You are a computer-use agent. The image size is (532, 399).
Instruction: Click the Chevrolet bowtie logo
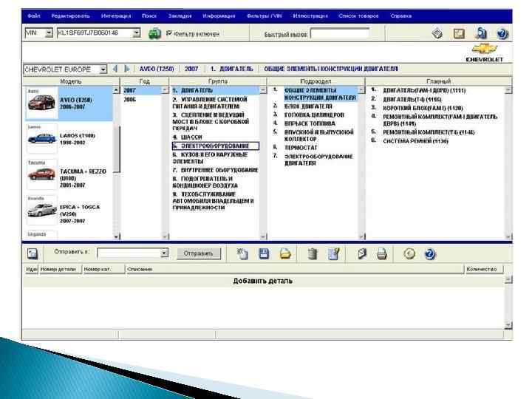(485, 50)
